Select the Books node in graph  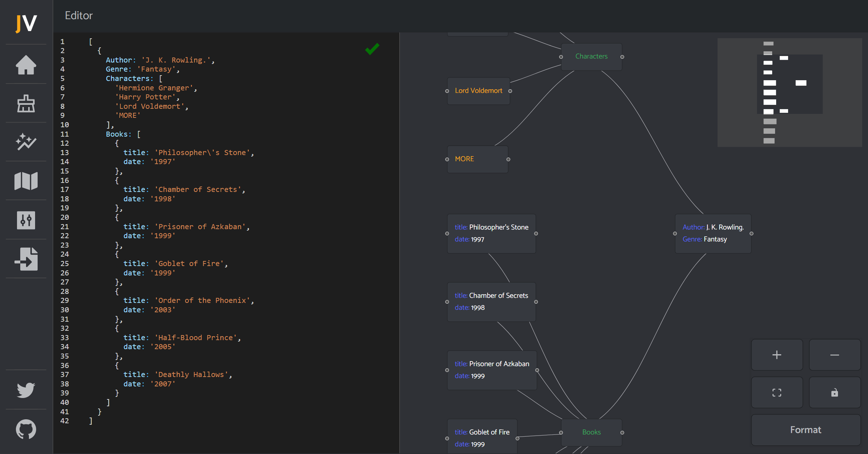(x=591, y=432)
